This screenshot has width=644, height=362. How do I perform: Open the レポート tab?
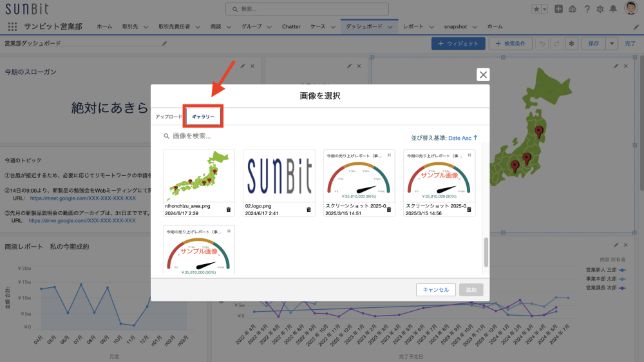[413, 26]
